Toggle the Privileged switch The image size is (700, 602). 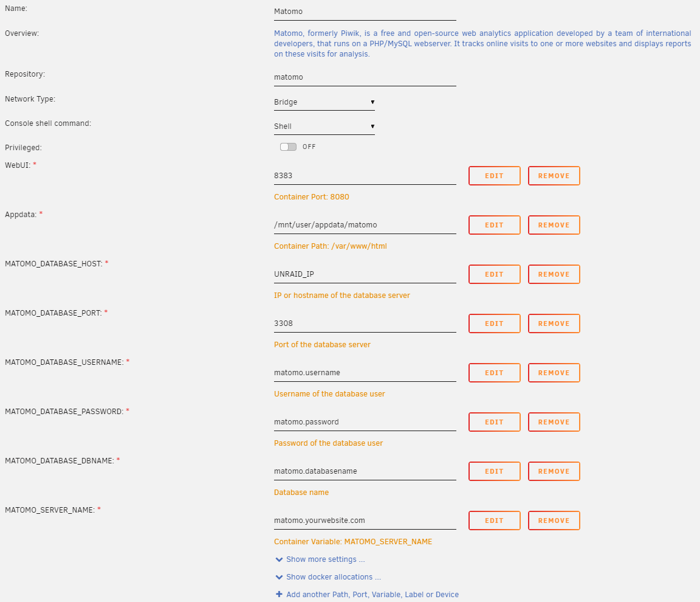coord(288,147)
